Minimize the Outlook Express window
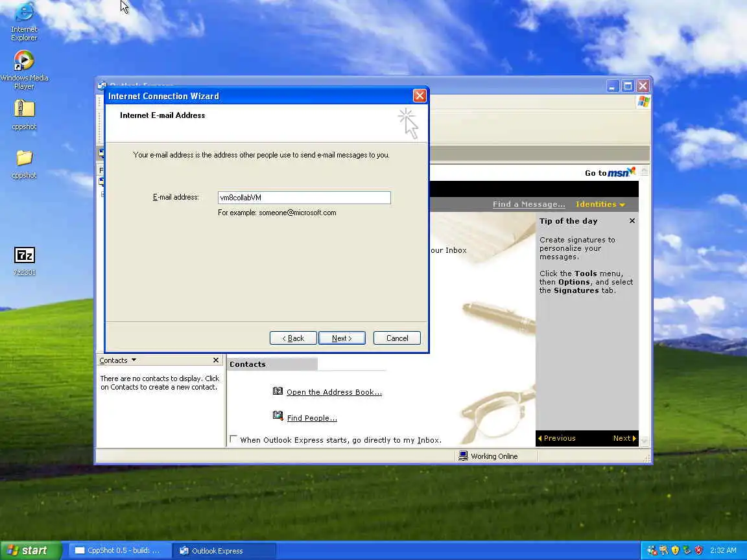The height and width of the screenshot is (560, 747). coord(613,86)
